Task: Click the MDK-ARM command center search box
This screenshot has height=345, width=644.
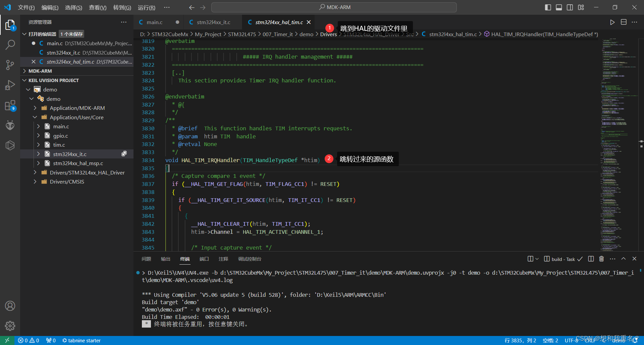Action: 334,7
